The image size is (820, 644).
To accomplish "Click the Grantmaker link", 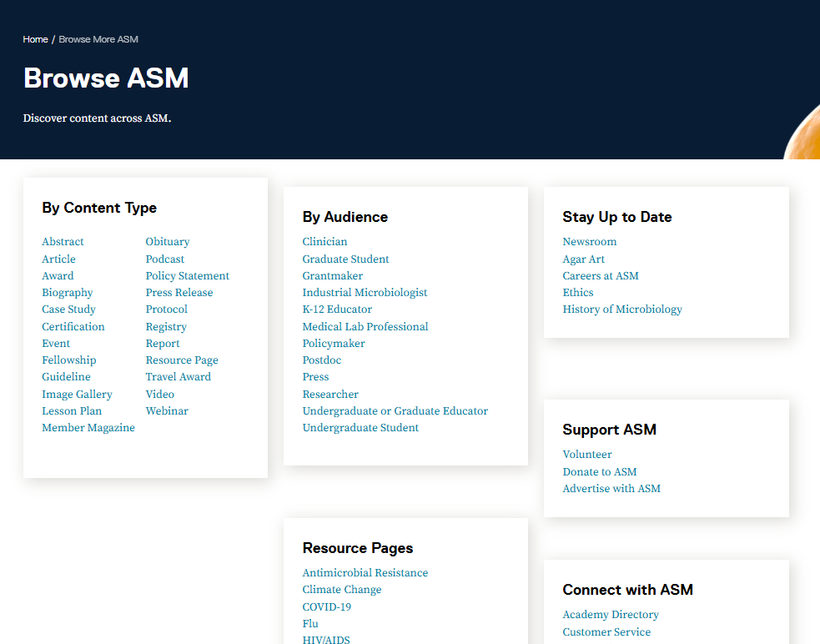I will pyautogui.click(x=333, y=275).
